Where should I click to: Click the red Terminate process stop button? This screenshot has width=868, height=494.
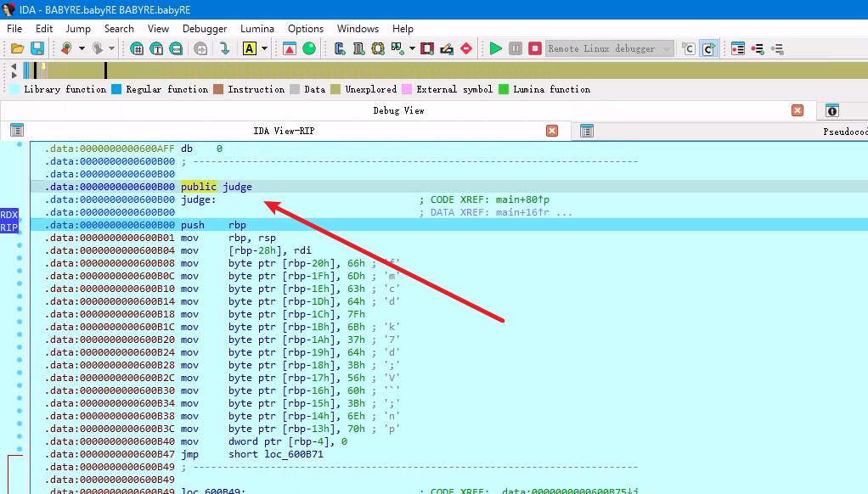tap(535, 48)
